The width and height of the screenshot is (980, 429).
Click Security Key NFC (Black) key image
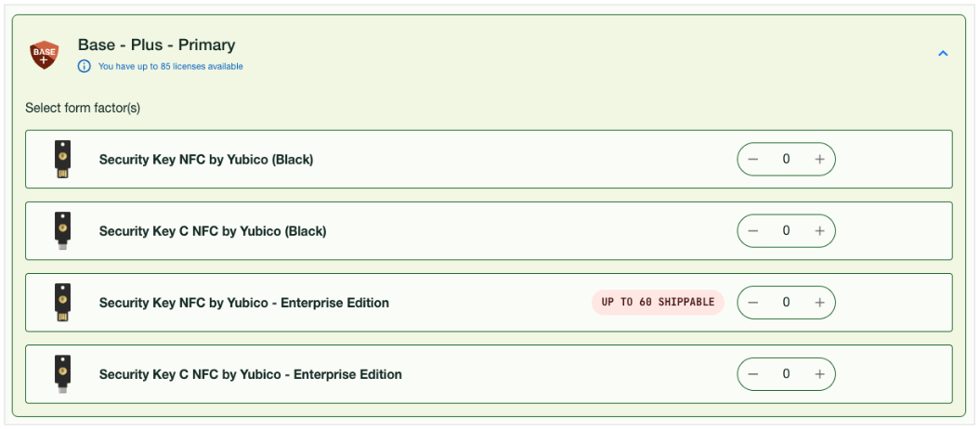click(62, 159)
